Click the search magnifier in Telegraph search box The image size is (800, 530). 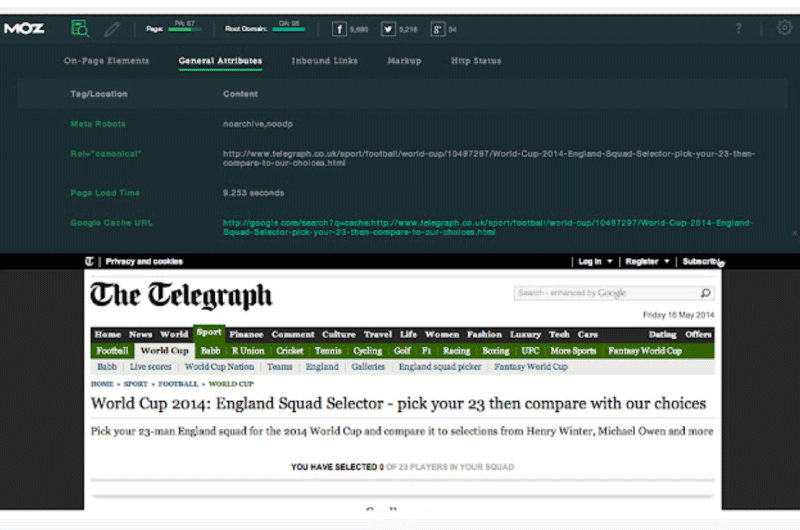click(x=705, y=293)
